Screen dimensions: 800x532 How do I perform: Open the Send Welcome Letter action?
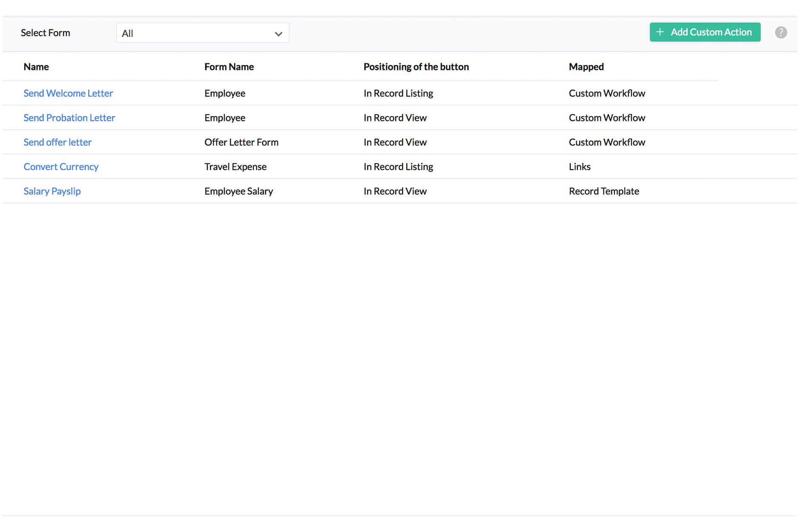coord(68,93)
